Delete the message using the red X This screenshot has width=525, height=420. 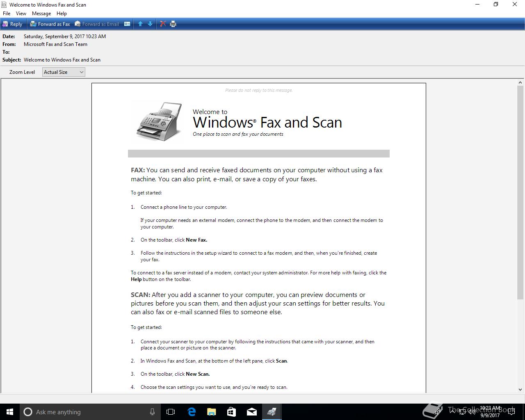(163, 24)
